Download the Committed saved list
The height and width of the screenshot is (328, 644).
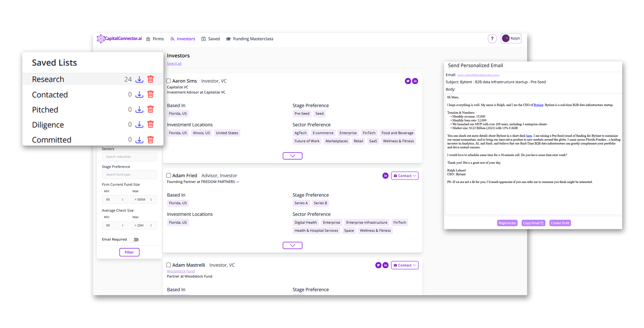140,140
